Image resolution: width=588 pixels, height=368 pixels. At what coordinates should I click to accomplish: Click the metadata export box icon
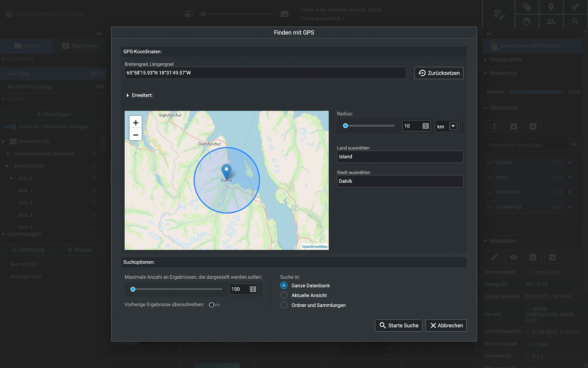(533, 257)
